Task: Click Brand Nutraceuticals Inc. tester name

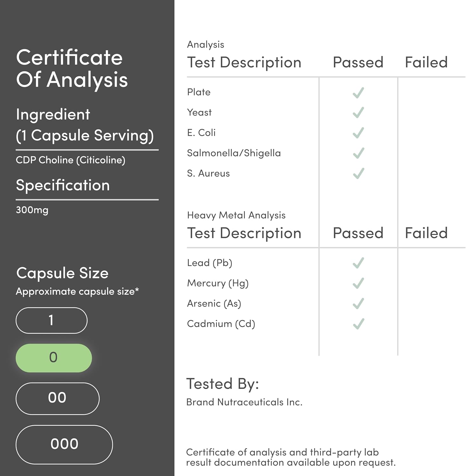Action: (244, 402)
